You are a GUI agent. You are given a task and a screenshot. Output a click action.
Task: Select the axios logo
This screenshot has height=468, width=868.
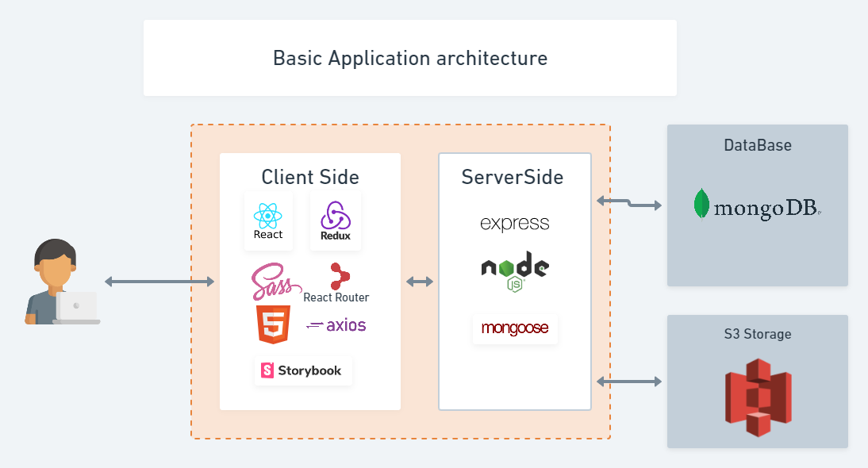pyautogui.click(x=336, y=325)
